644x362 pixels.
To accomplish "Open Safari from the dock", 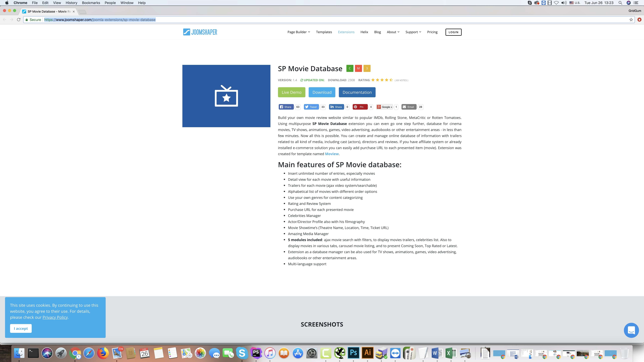I will (89, 353).
